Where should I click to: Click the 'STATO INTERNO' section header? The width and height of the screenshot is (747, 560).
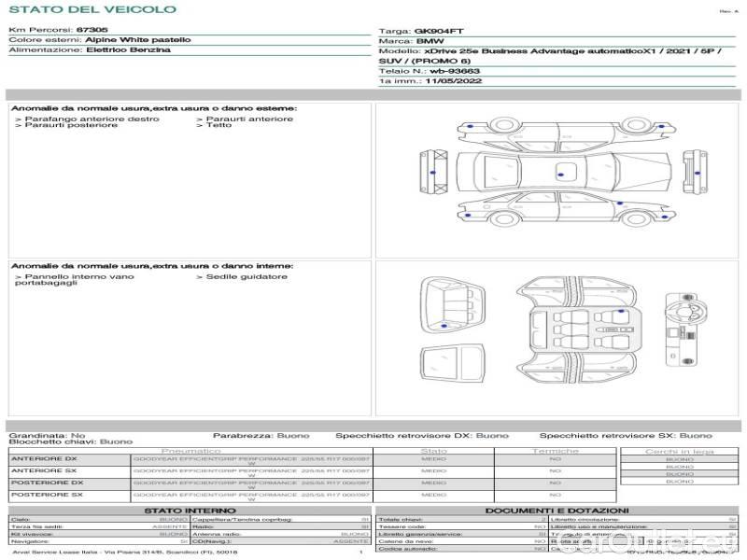coord(190,511)
